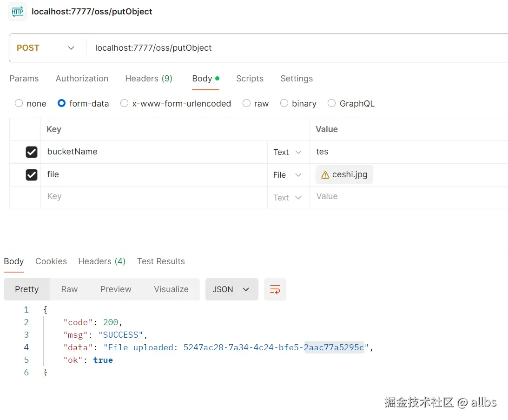Click the highlighted 2aac77a5295c text

click(x=334, y=348)
